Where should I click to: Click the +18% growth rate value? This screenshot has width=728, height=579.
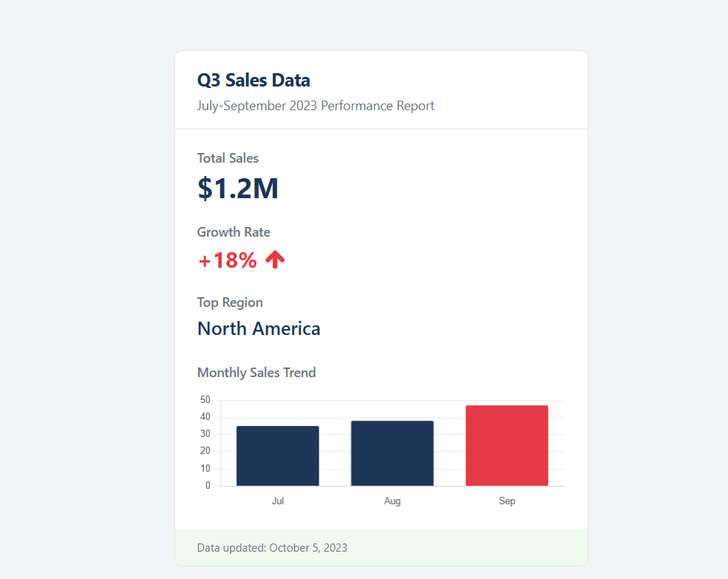coord(228,260)
